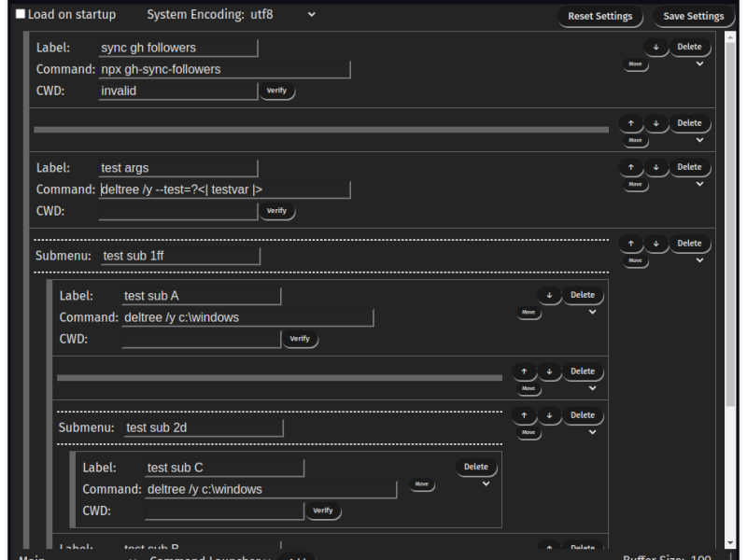The image size is (747, 560).
Task: Delete the separator above test args
Action: (690, 123)
